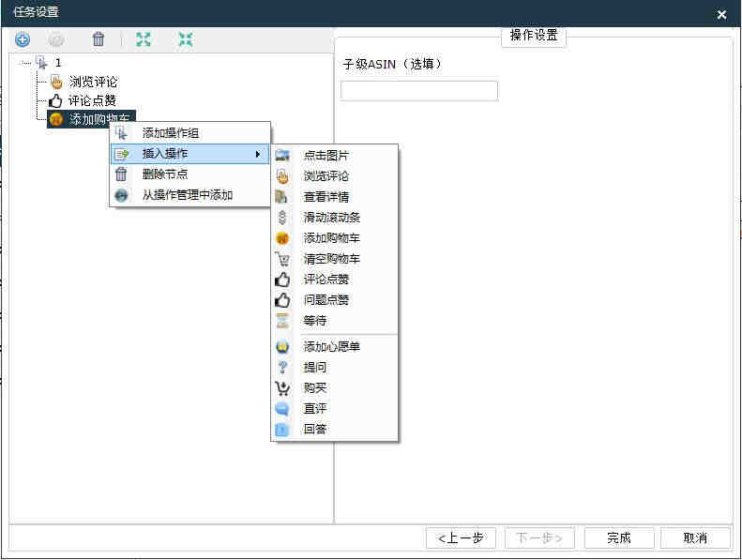Cancel the dialog with 取消
The image size is (742, 560).
pos(695,538)
